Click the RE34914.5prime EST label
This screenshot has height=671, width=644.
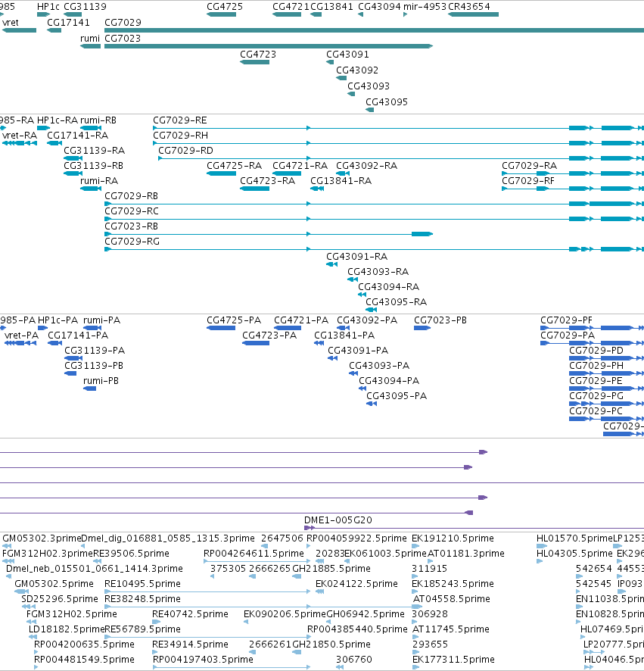click(x=190, y=644)
